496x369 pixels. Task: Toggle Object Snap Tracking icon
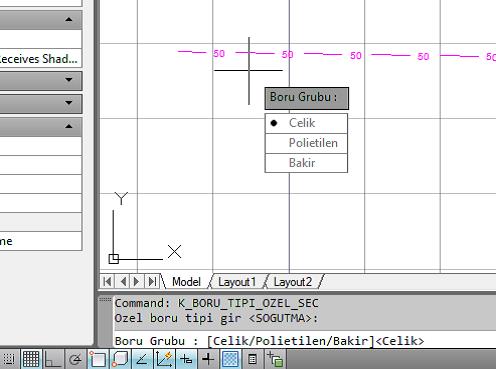point(142,359)
